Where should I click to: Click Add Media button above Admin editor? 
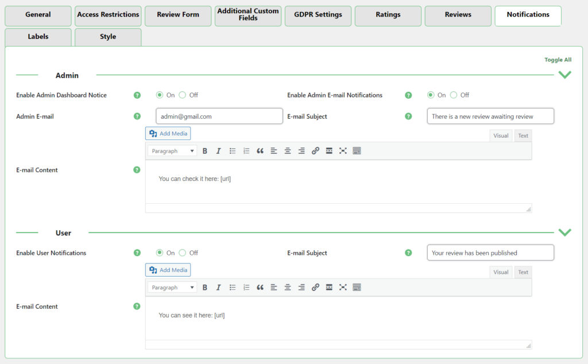(168, 133)
